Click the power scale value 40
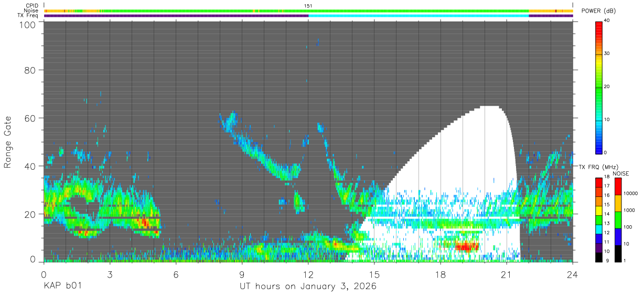The image size is (644, 297). (606, 21)
